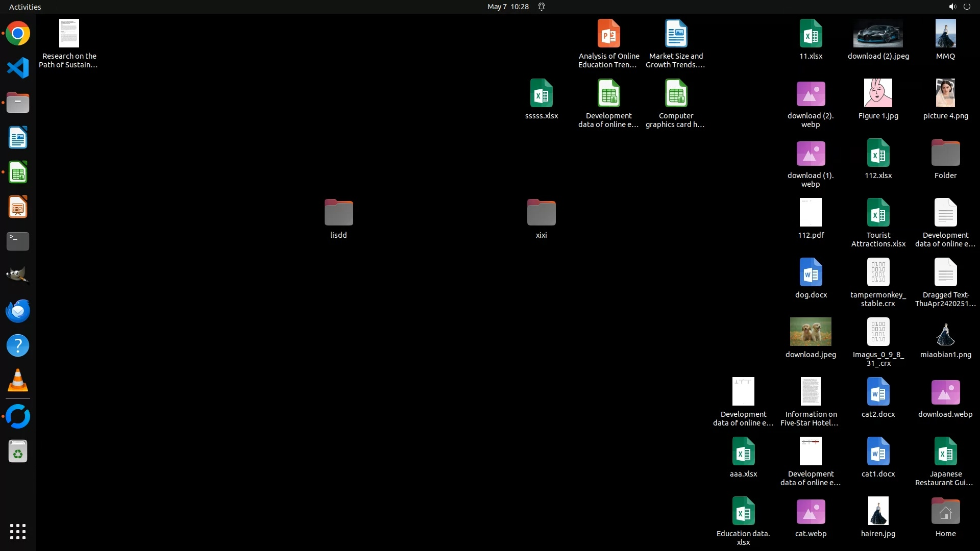
Task: Open system menu via power icon
Action: [967, 7]
